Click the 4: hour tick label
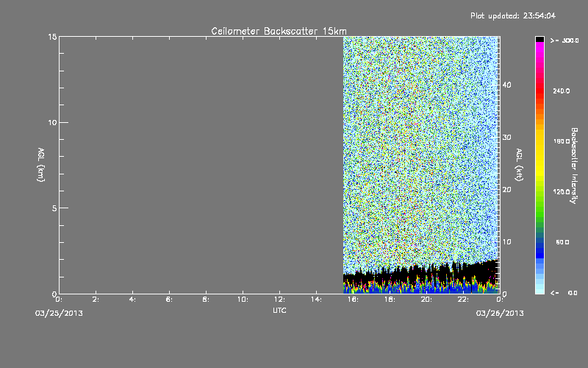588x368 pixels. tap(132, 300)
